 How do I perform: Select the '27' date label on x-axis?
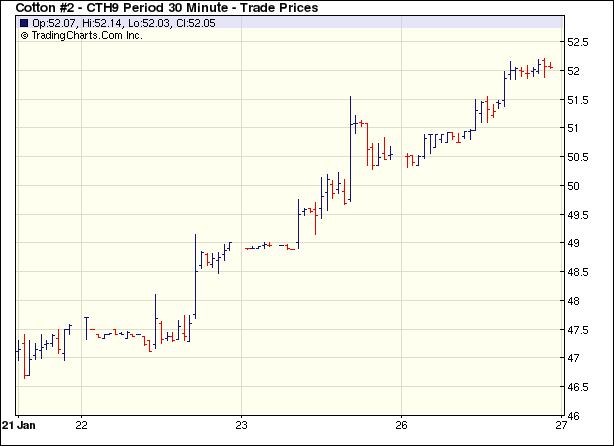pos(561,424)
